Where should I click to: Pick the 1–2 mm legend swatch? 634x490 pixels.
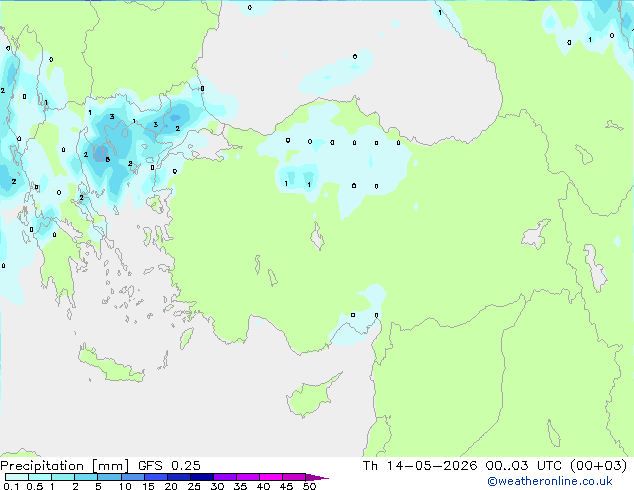click(63, 477)
